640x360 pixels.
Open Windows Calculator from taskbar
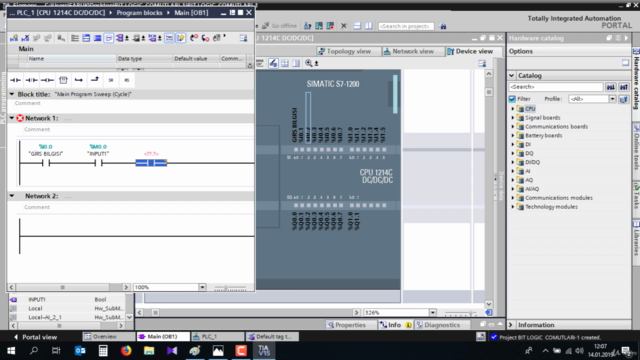103,351
